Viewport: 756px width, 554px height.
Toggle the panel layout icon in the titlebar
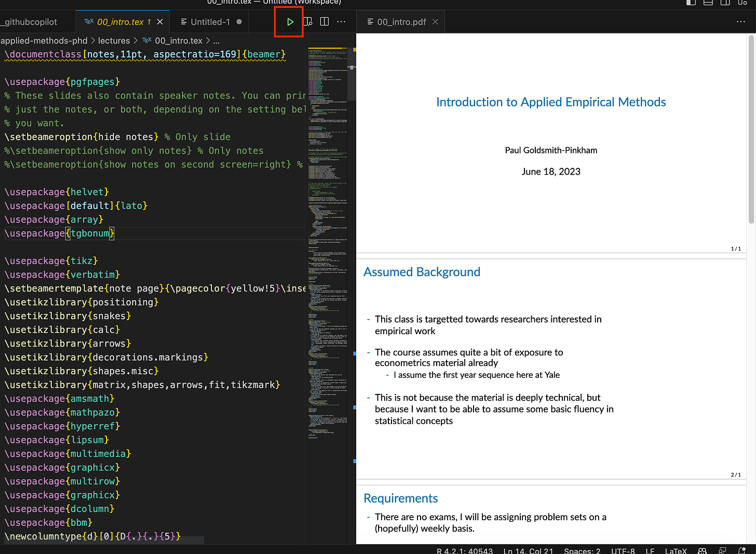(708, 3)
